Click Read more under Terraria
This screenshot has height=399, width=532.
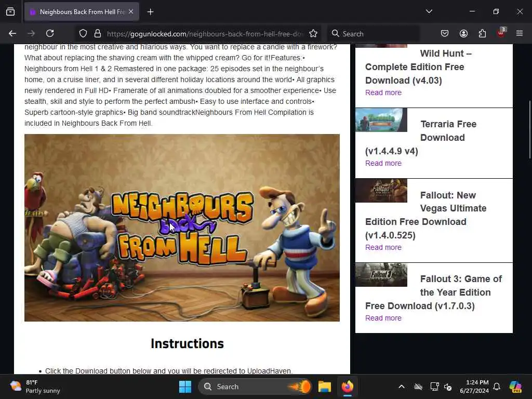coord(383,163)
